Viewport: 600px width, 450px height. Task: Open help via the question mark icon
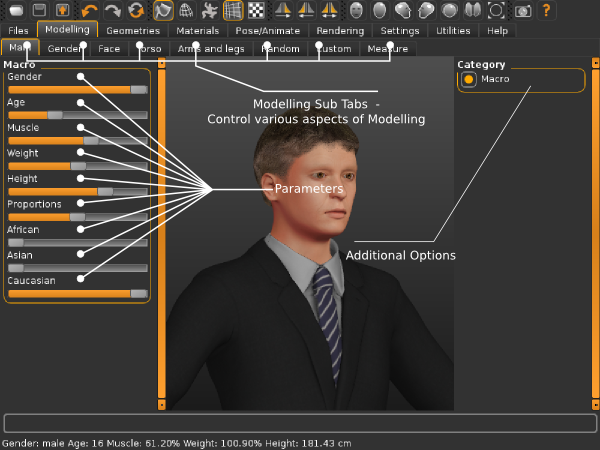click(547, 11)
